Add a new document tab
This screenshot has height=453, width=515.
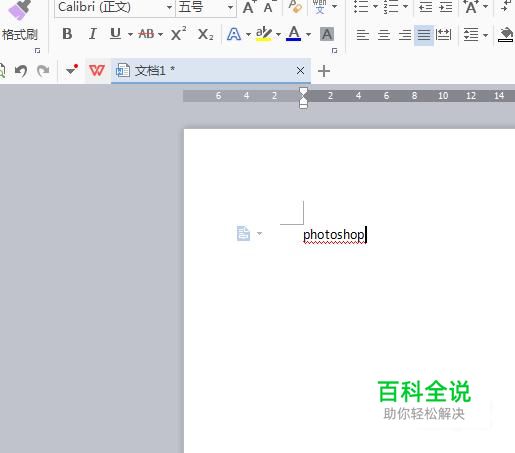(x=324, y=71)
